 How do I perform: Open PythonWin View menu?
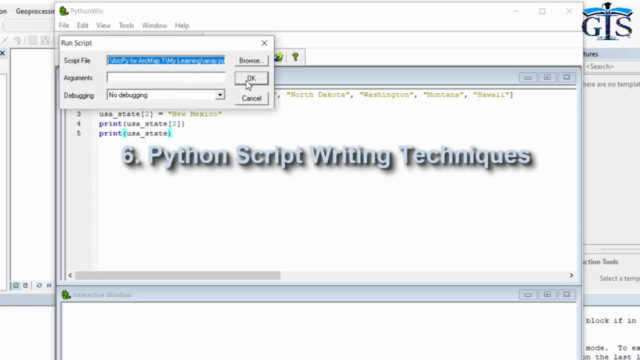click(x=103, y=25)
